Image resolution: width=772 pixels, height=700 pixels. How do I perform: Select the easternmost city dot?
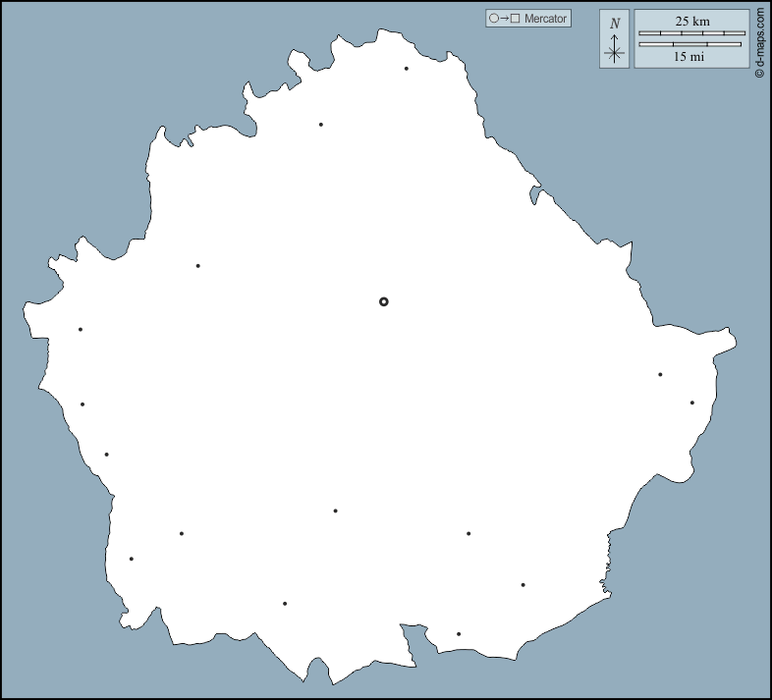click(x=692, y=403)
